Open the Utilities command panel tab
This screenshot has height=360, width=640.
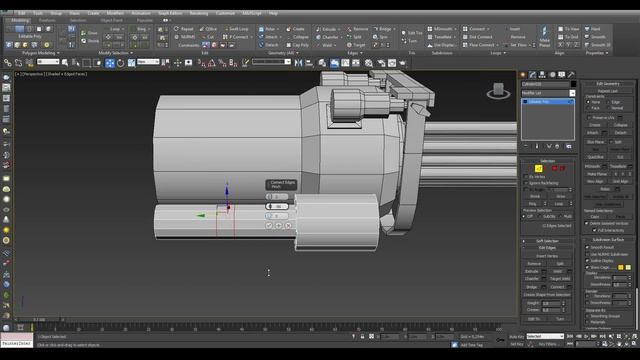[571, 75]
